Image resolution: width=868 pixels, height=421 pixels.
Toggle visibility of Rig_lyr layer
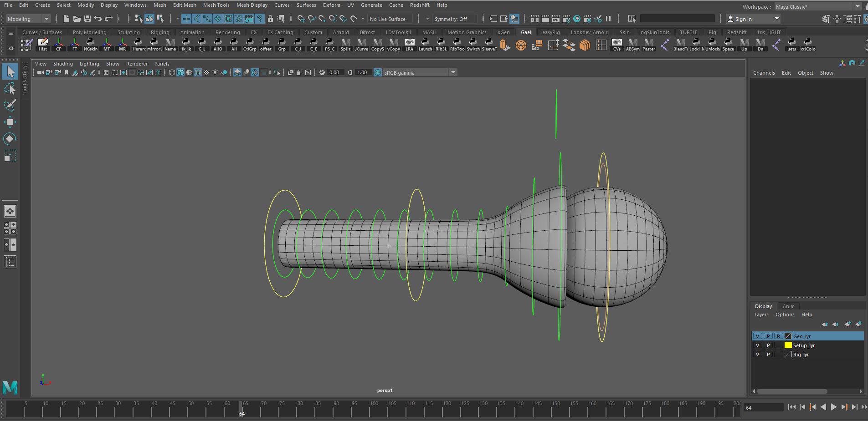pos(757,355)
